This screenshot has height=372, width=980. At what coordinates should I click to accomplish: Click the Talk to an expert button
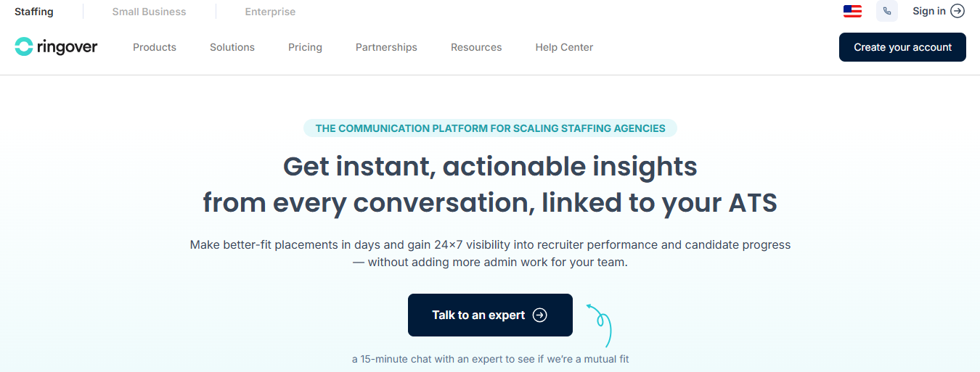point(490,315)
